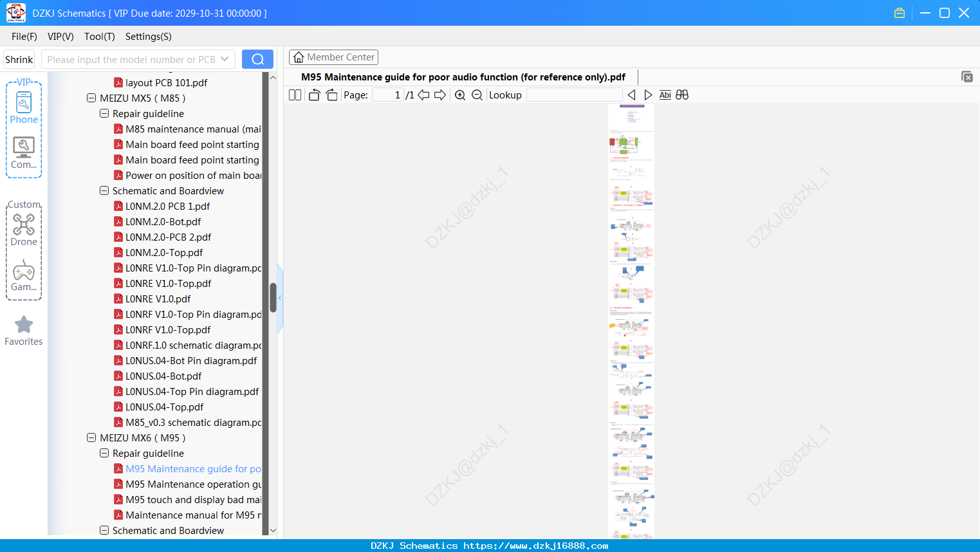Open the Settings(S) menu

tap(149, 37)
